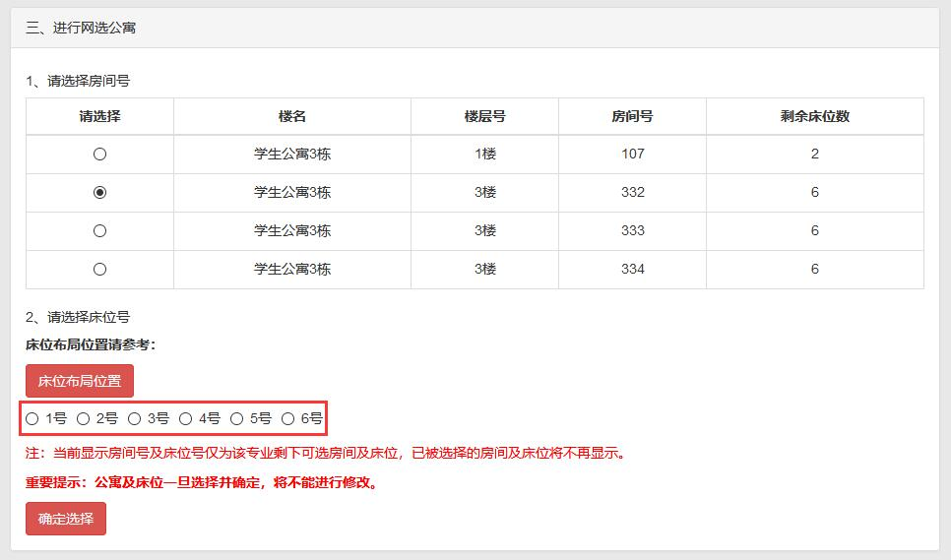This screenshot has width=951, height=560.
Task: Pick bed 3号 option
Action: click(x=135, y=419)
